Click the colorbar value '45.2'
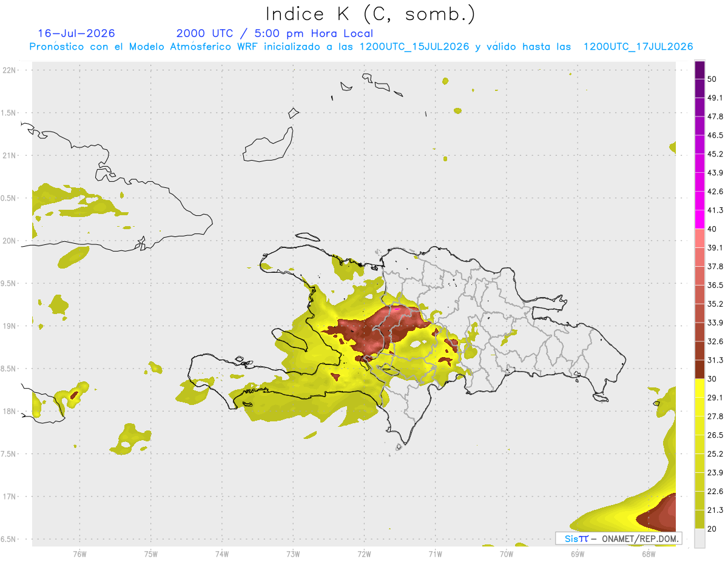Screen dimensions: 728x562 click(x=715, y=154)
